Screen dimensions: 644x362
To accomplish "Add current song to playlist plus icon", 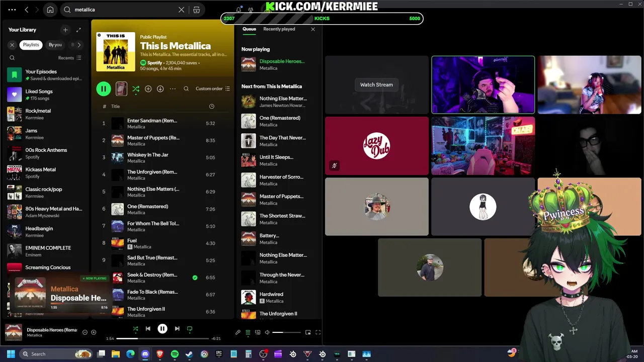I will click(94, 332).
